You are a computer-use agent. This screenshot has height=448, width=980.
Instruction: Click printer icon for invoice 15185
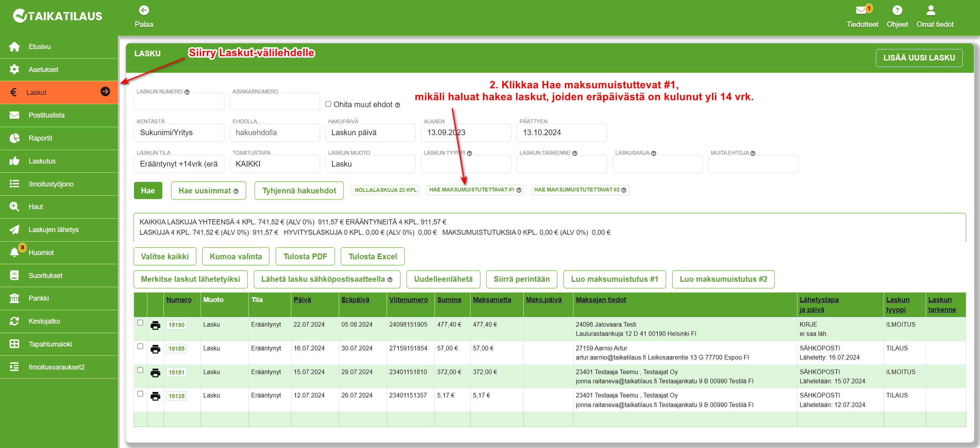coord(155,349)
